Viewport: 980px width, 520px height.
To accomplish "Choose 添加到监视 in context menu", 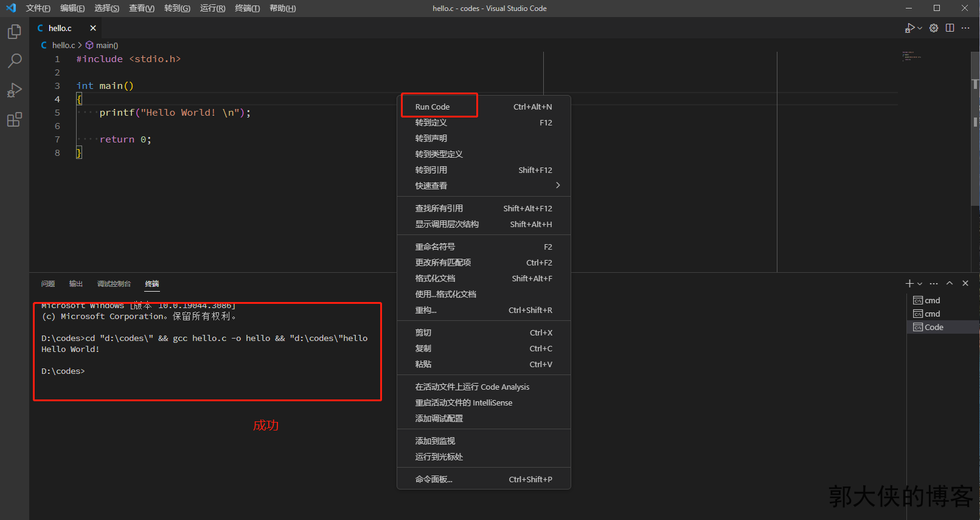I will [484, 441].
